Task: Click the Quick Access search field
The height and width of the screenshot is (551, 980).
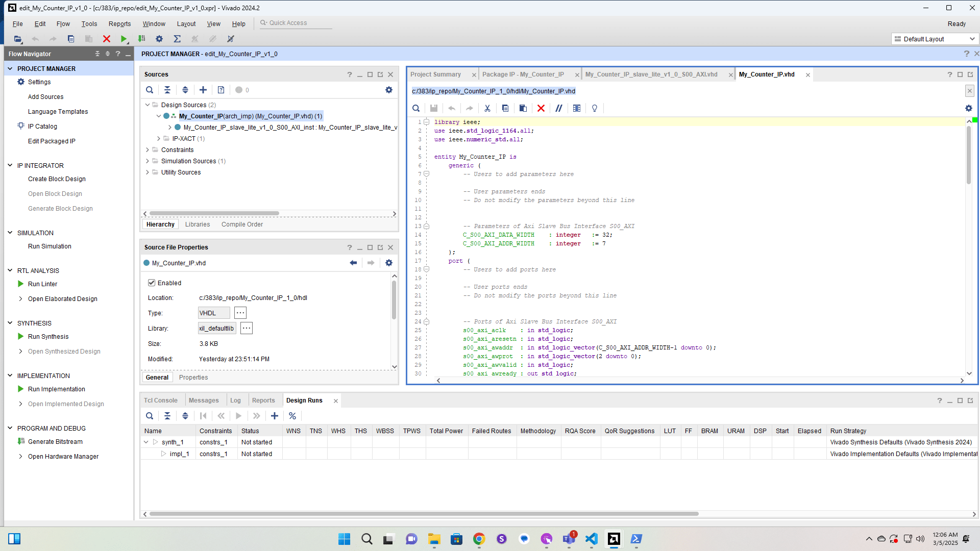Action: coord(296,23)
